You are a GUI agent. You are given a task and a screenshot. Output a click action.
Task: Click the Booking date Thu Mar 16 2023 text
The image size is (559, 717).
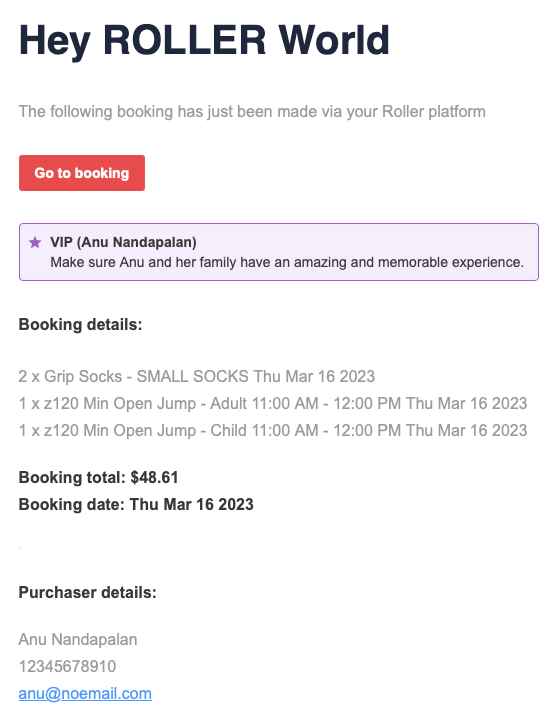coord(136,504)
